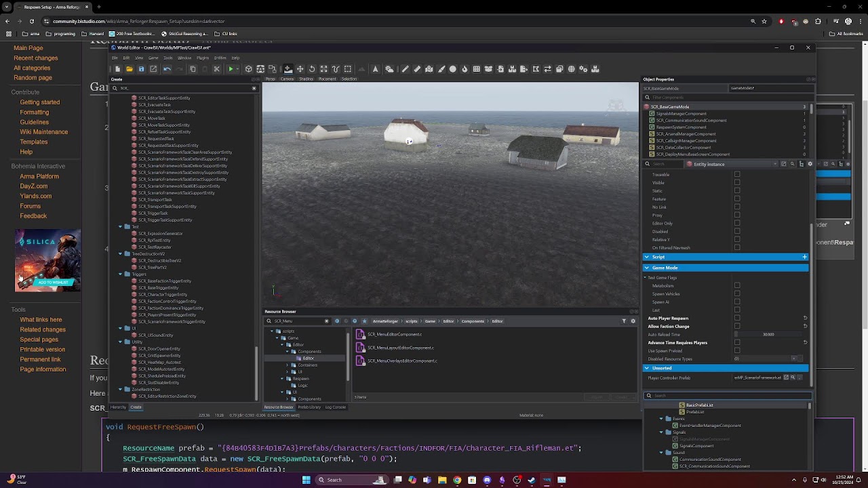This screenshot has width=868, height=488.
Task: Click the Recent changes sidebar link
Action: (35, 58)
